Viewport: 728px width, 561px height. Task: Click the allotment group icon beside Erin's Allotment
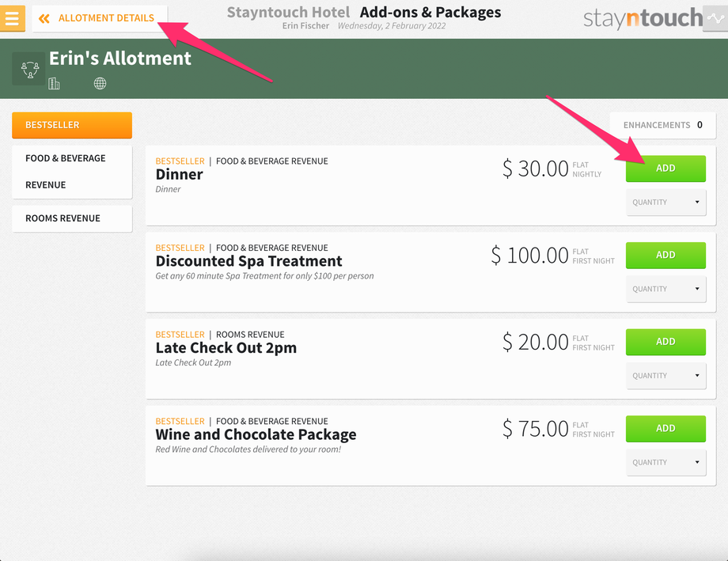(30, 70)
